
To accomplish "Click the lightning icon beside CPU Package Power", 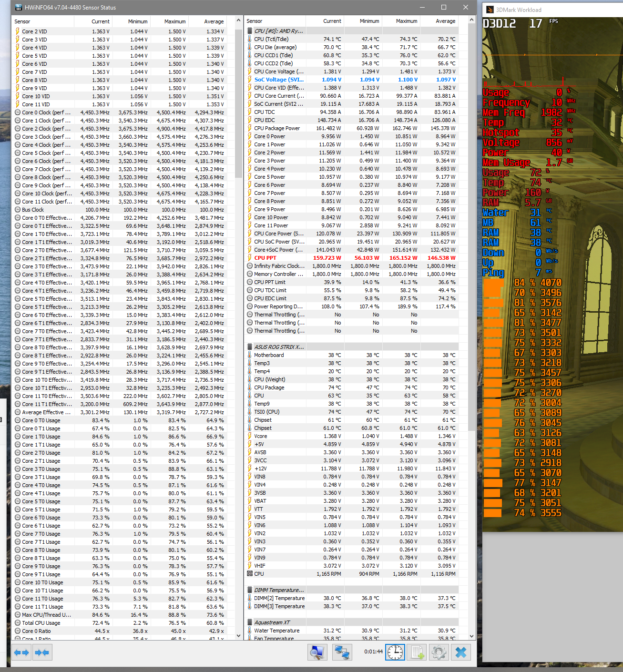I will click(250, 128).
